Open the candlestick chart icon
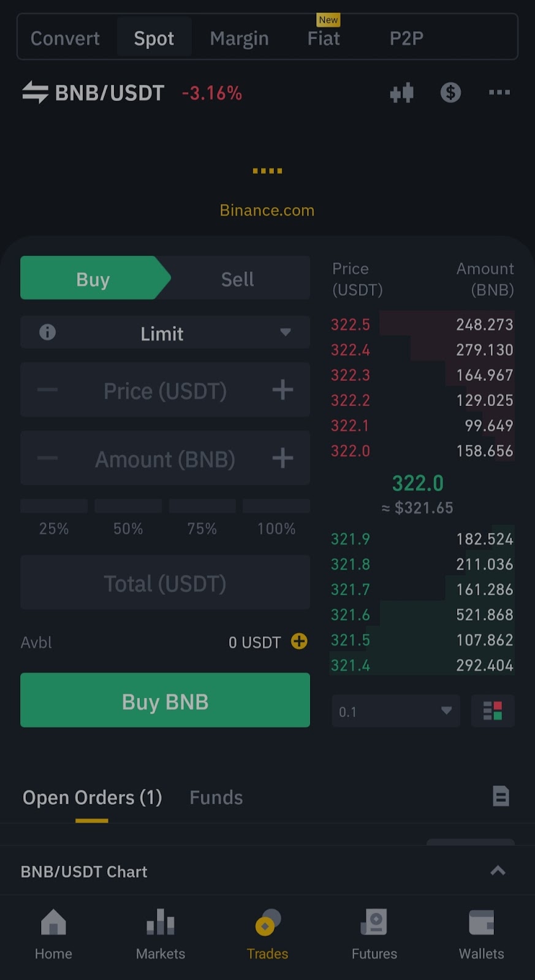Viewport: 535px width, 980px height. 402,93
